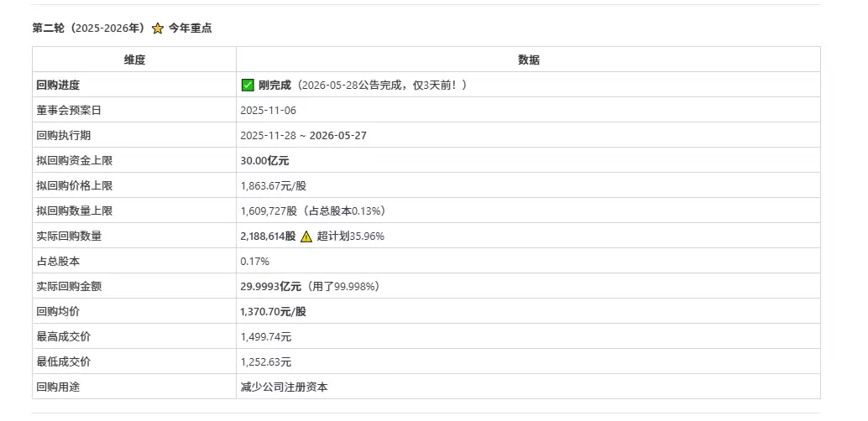The height and width of the screenshot is (421, 868).
Task: Click the 数据 column header
Action: pyautogui.click(x=529, y=60)
